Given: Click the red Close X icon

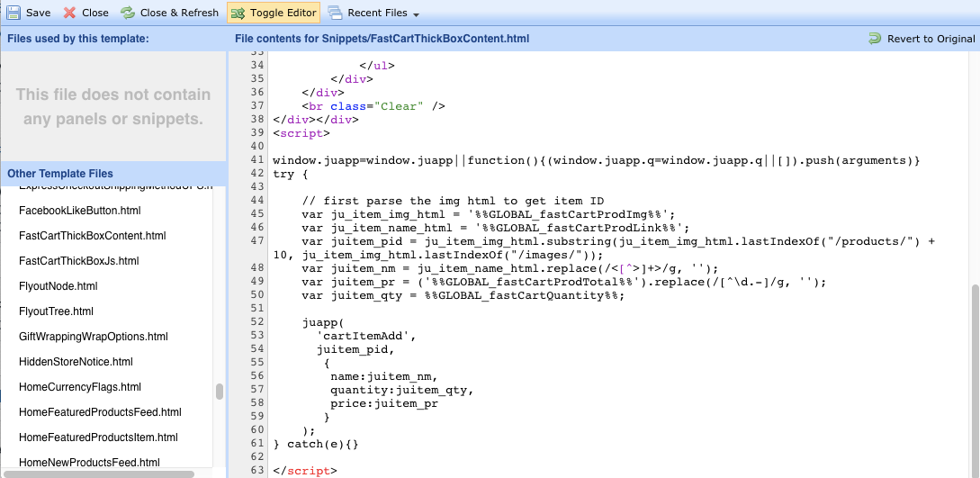Looking at the screenshot, I should [70, 13].
